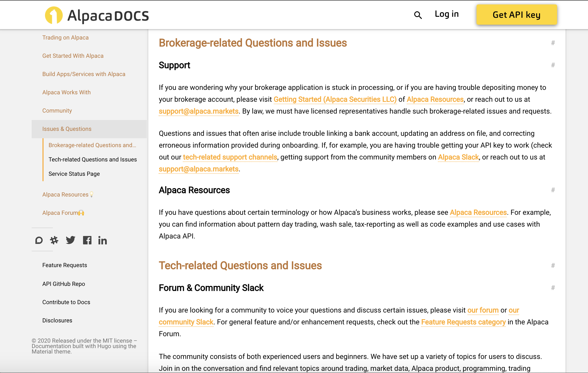The image size is (588, 373).
Task: Click the search magnifier icon
Action: pos(418,15)
